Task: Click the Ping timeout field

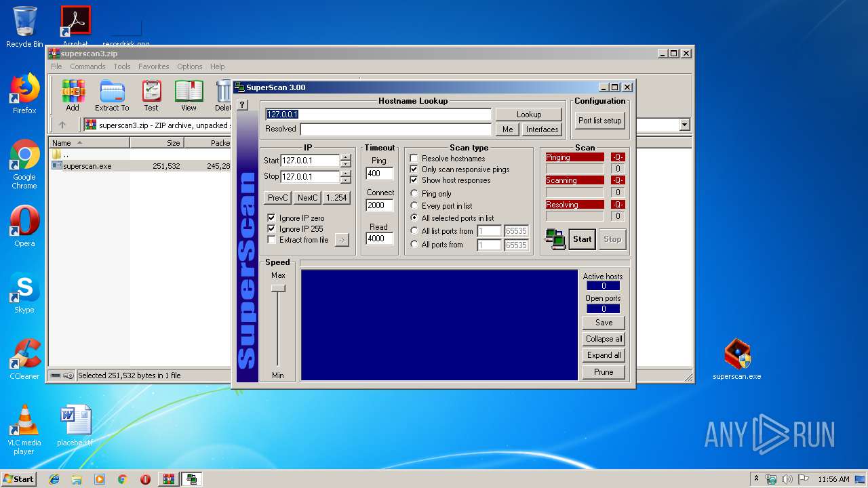Action: pyautogui.click(x=379, y=174)
